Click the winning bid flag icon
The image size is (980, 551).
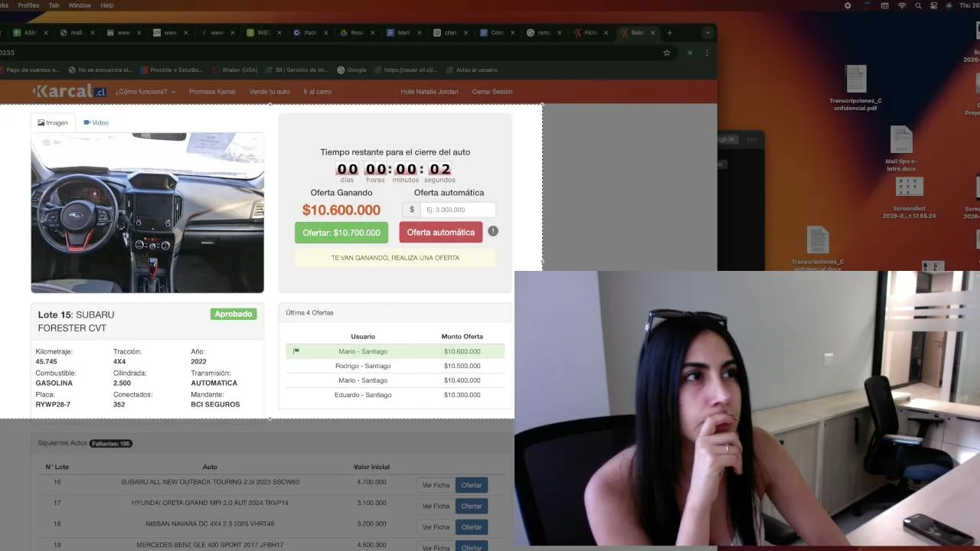coord(296,351)
